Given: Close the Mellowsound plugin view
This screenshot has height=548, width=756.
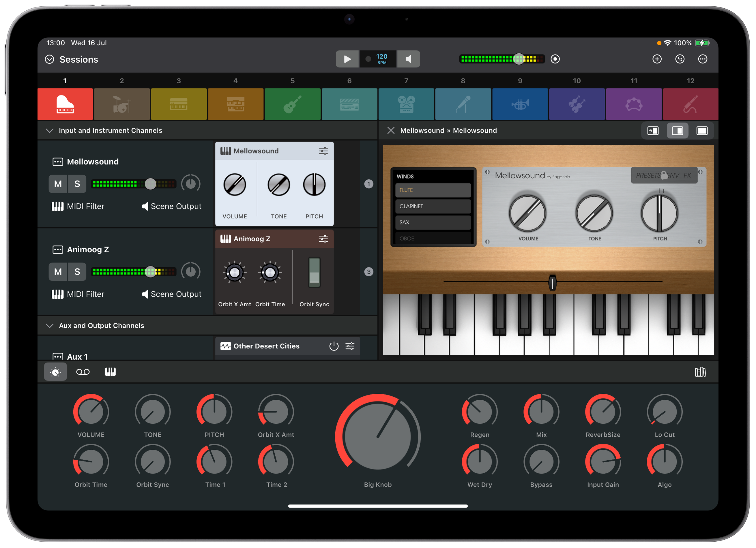Looking at the screenshot, I should (391, 131).
